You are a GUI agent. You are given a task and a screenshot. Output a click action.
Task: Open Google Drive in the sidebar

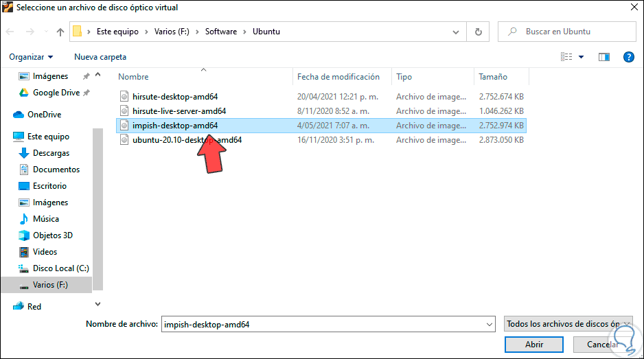coord(56,93)
